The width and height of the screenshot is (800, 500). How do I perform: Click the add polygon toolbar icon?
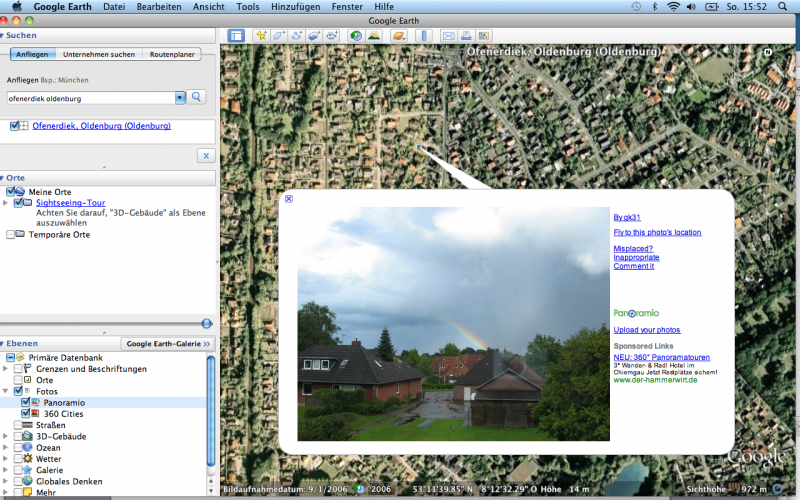(279, 36)
